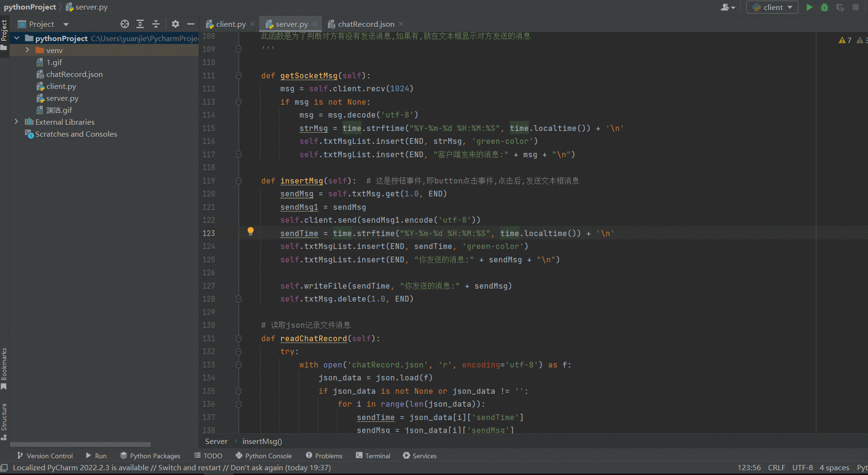Open Project panel settings gear
Screen dimensions: 868x475
coord(176,24)
